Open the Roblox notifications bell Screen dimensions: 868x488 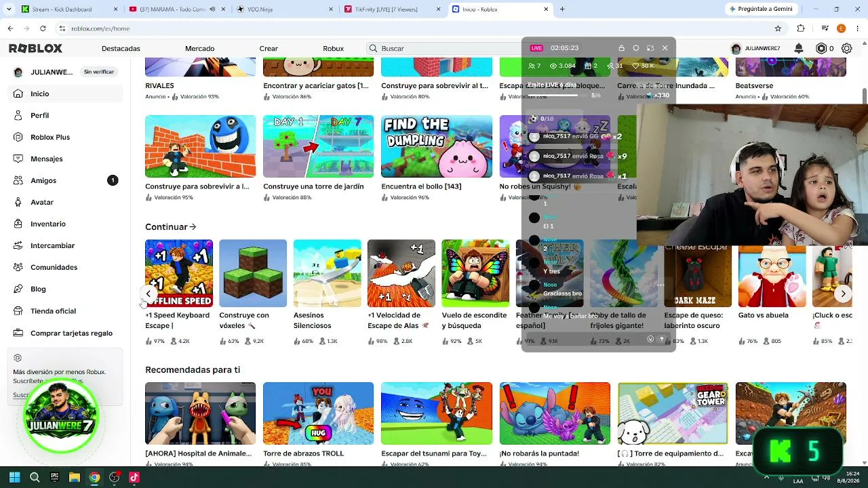pyautogui.click(x=799, y=48)
